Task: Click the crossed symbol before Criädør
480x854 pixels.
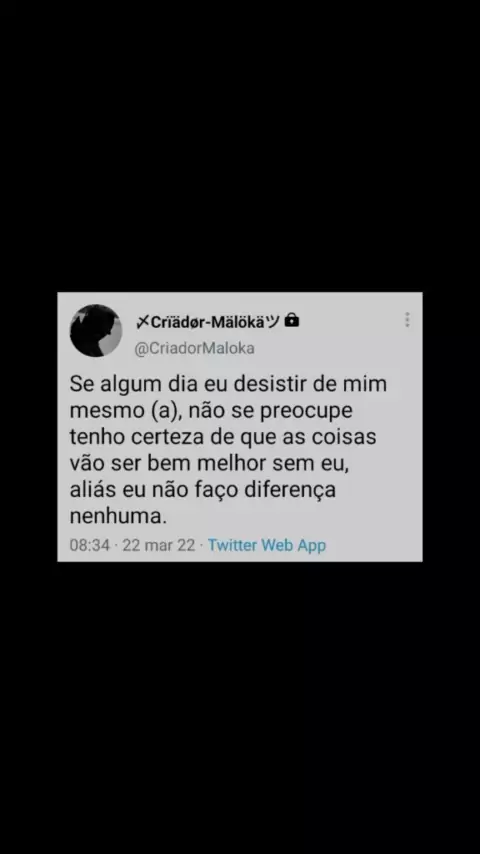Action: 142,322
